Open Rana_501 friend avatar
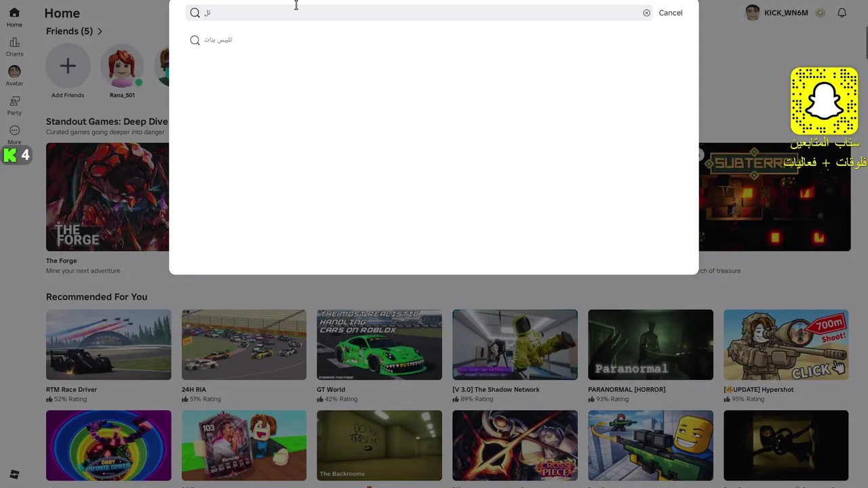Screen dimensions: 868x488 [122, 66]
